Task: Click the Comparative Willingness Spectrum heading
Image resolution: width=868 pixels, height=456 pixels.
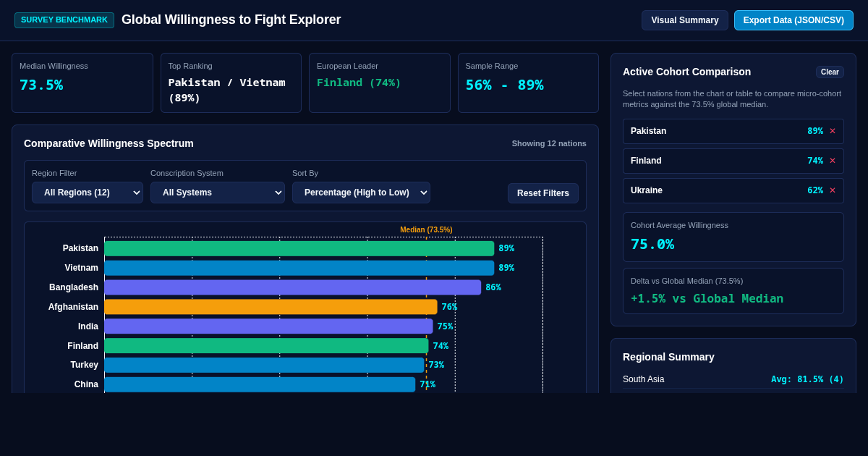Action: pyautogui.click(x=109, y=143)
